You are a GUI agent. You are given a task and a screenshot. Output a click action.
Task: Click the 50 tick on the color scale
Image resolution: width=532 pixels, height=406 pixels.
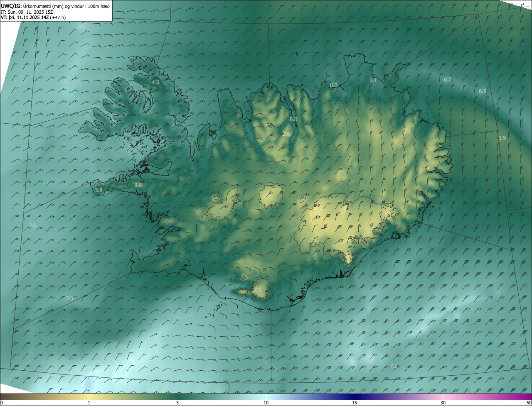(x=529, y=403)
